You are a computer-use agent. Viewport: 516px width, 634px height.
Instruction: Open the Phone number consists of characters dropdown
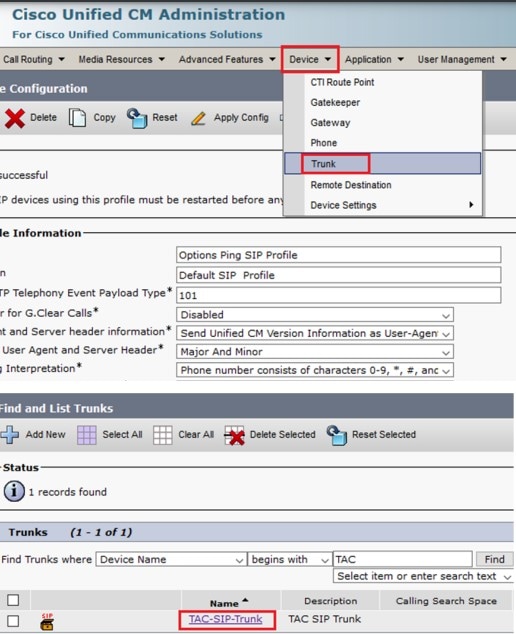315,370
